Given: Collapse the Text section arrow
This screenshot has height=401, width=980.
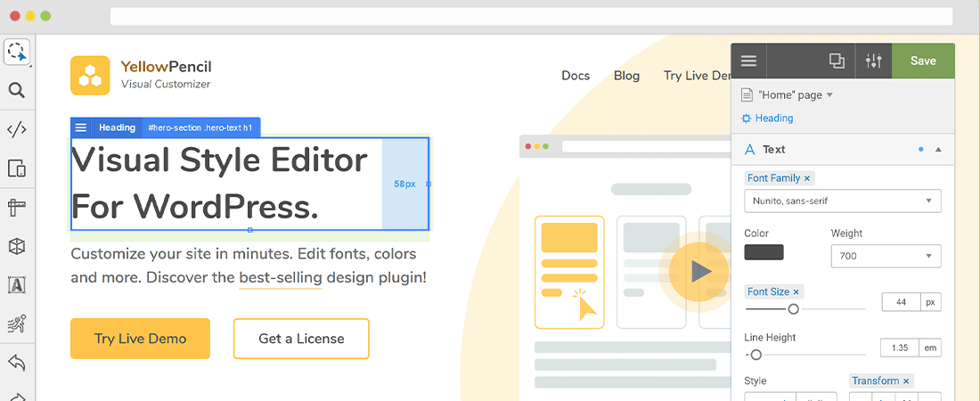Looking at the screenshot, I should pyautogui.click(x=938, y=150).
